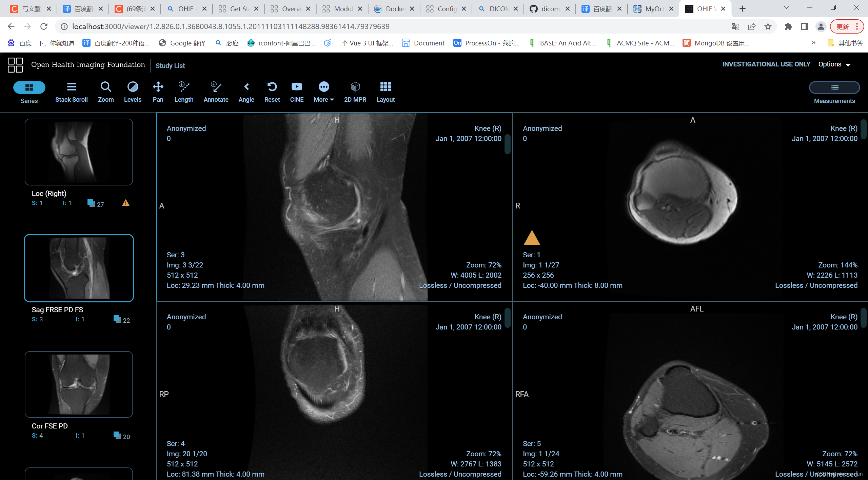868x480 pixels.
Task: Reset the viewport display
Action: point(272,91)
